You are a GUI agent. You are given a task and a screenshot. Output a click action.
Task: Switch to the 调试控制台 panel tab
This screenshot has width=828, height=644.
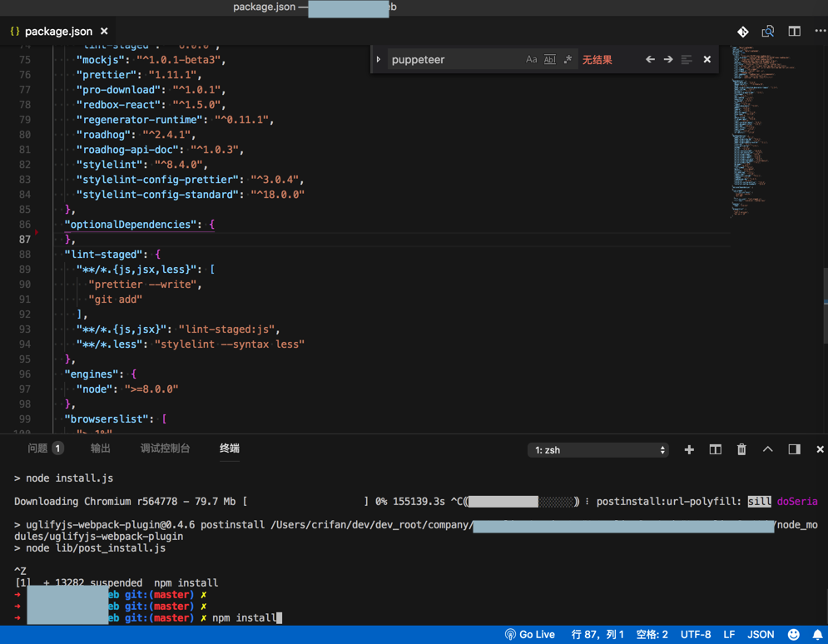coord(165,448)
